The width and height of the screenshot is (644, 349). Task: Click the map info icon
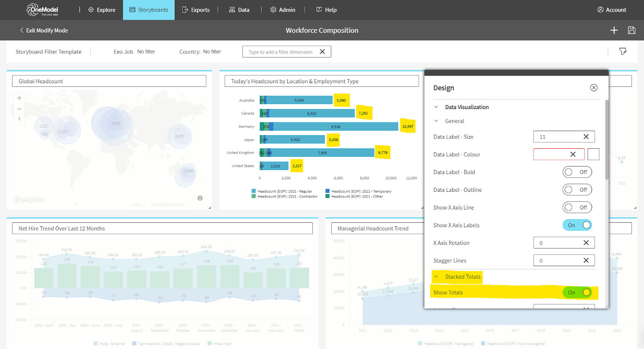pyautogui.click(x=200, y=198)
